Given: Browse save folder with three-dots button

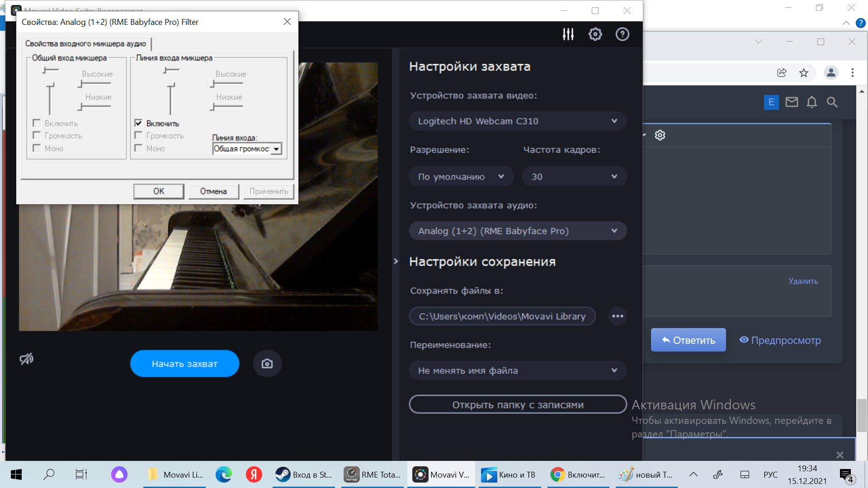Looking at the screenshot, I should (x=618, y=316).
